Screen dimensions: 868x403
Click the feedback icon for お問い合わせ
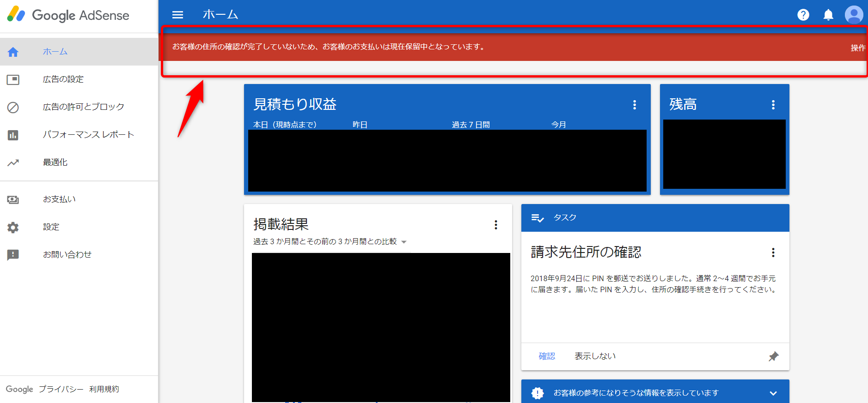coord(13,255)
